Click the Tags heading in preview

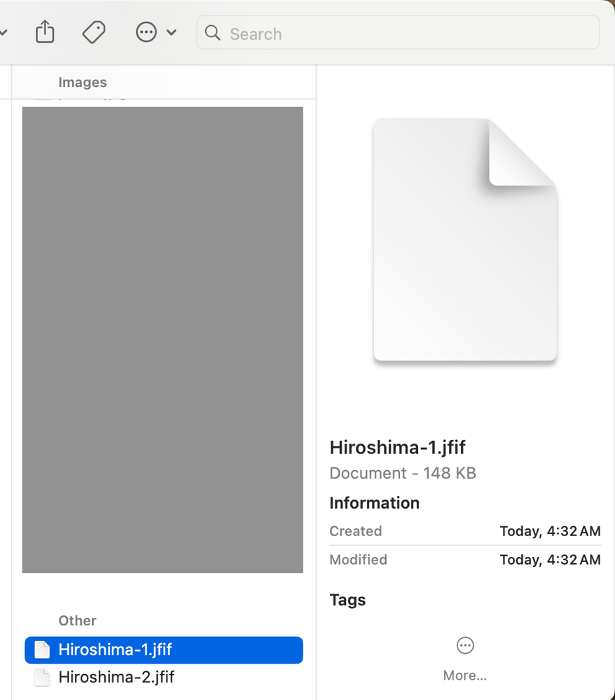click(x=347, y=600)
